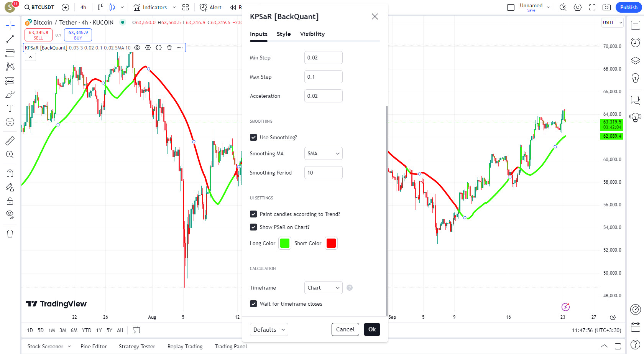This screenshot has width=644, height=354.
Task: Open the chat bubbles panel
Action: tap(636, 100)
